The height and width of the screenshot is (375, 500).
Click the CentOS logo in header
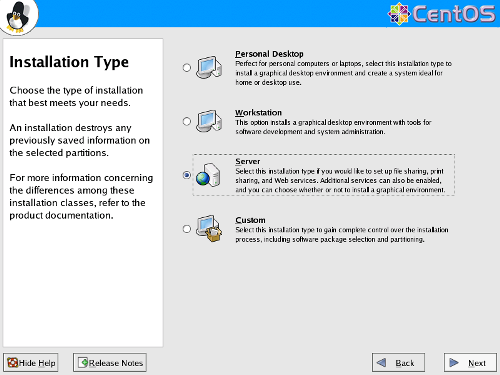click(441, 14)
